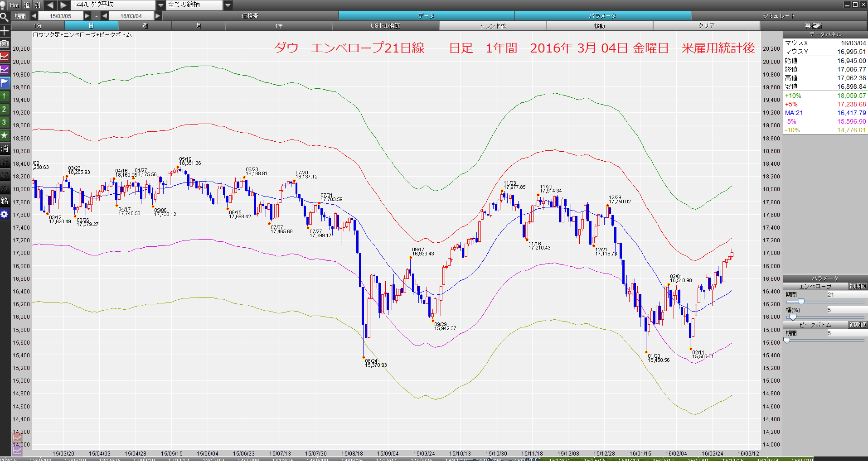Click the end date field 16/03/04
This screenshot has width=868, height=461.
click(131, 16)
